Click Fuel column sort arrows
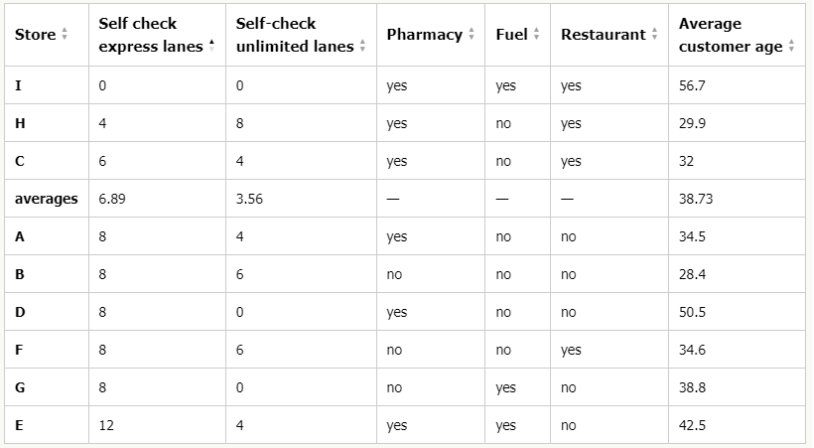 coord(536,34)
